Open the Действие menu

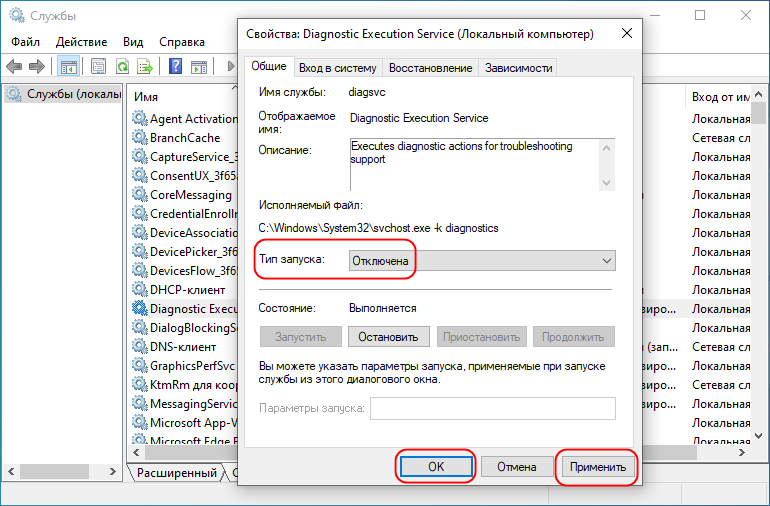click(82, 42)
